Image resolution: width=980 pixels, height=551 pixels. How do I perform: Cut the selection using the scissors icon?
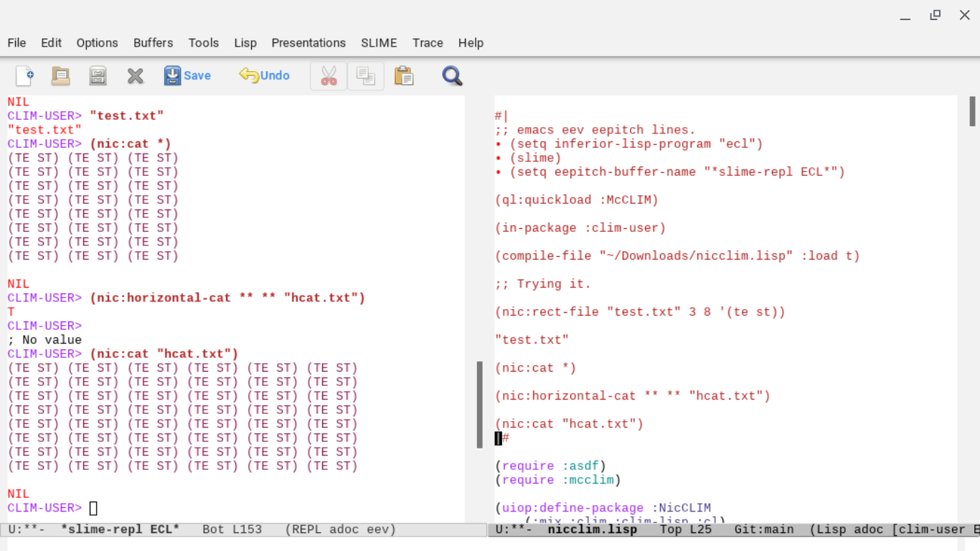[x=329, y=76]
